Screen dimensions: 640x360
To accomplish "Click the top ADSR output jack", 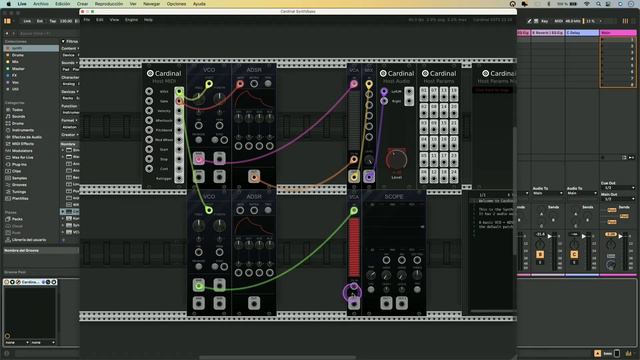I will (254, 177).
